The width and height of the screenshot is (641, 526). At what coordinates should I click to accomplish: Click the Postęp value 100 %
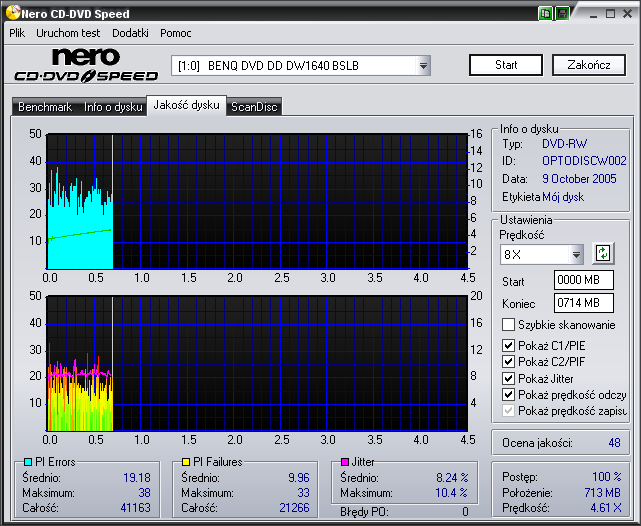(607, 477)
